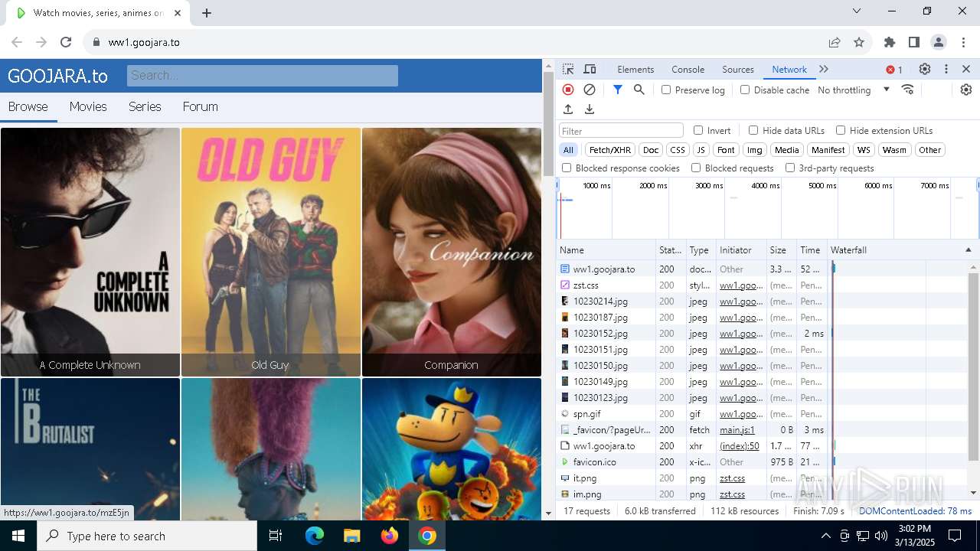Show hidden system tray icons
Image resolution: width=980 pixels, height=551 pixels.
click(x=825, y=536)
